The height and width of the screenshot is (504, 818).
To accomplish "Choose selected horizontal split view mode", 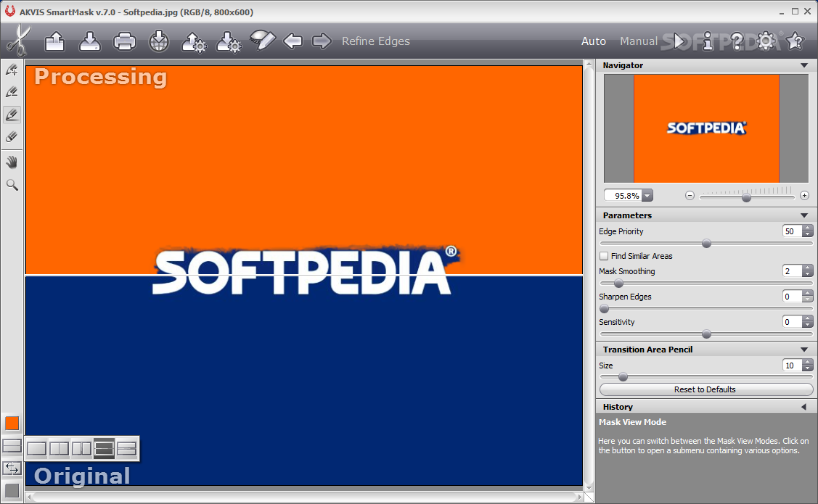I will click(105, 448).
